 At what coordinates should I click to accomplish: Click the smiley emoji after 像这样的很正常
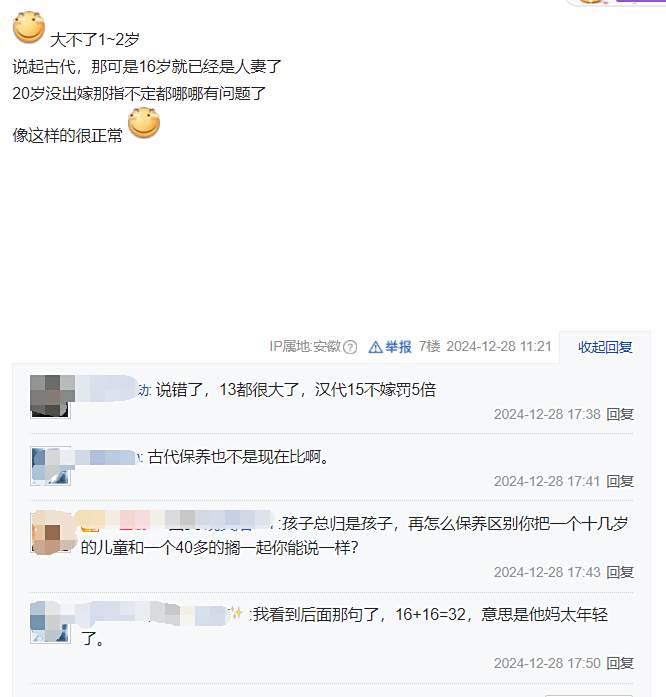click(144, 122)
